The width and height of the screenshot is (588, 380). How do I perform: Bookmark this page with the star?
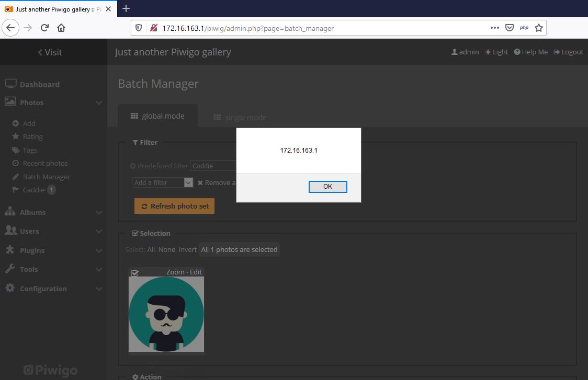pos(539,28)
